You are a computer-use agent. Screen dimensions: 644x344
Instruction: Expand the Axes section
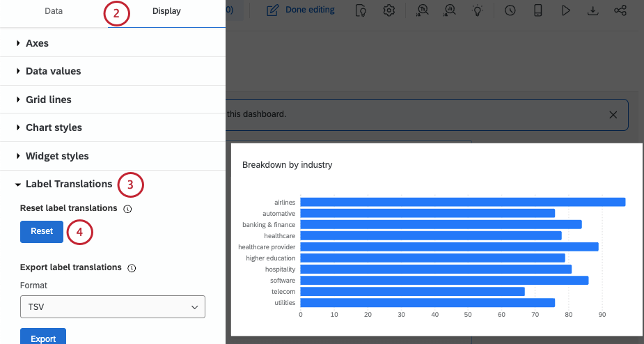tap(37, 43)
